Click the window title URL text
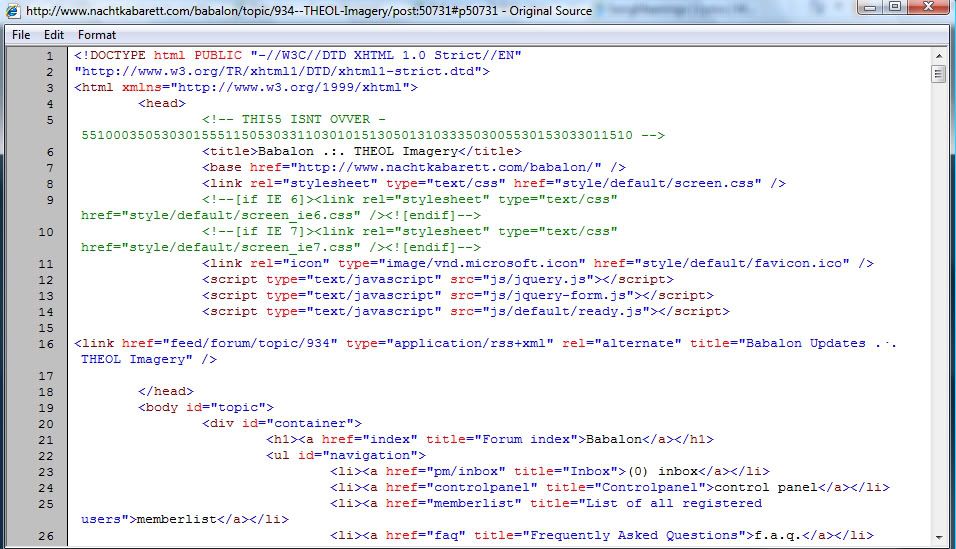 (x=309, y=10)
